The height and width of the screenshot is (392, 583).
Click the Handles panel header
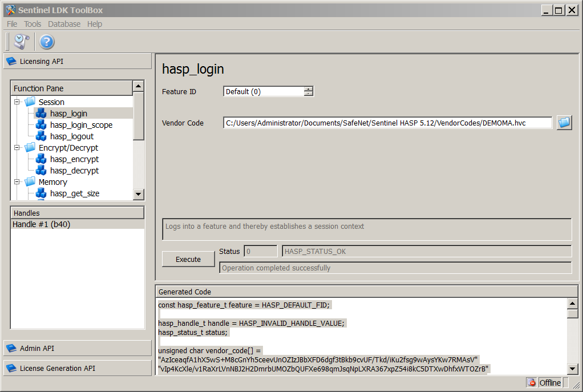pos(78,213)
